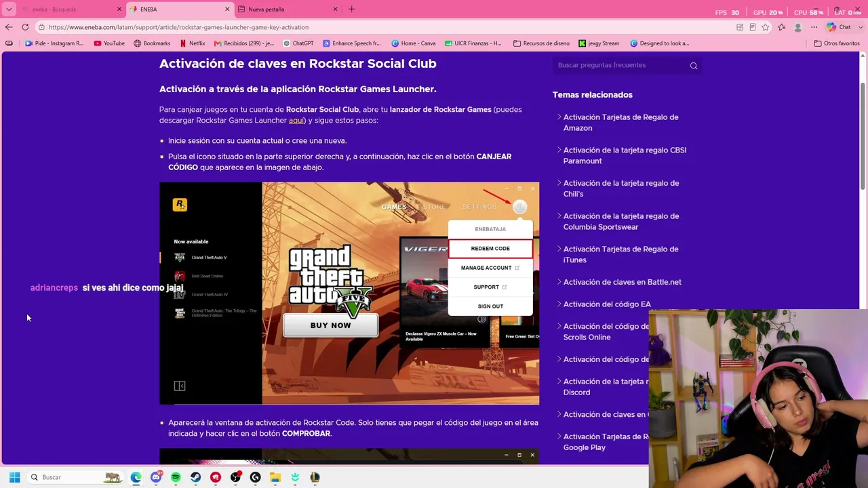Switch to the 'Nueva pestaña' tab
This screenshot has width=868, height=488.
coord(288,9)
